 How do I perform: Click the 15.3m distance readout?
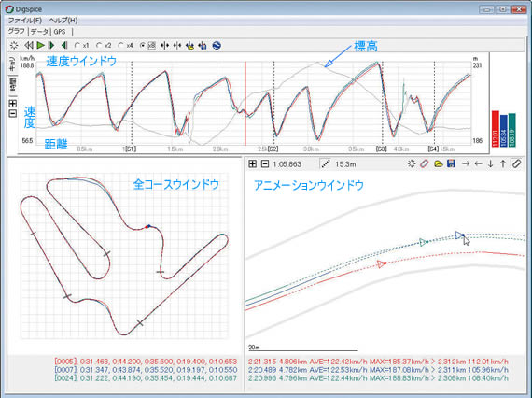(345, 164)
